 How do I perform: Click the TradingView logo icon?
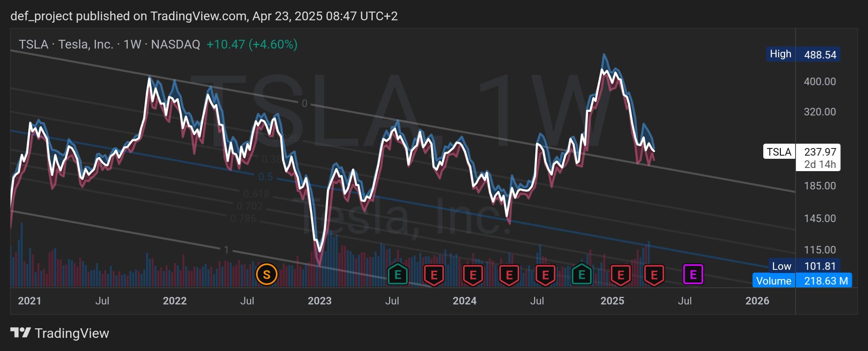pos(20,333)
